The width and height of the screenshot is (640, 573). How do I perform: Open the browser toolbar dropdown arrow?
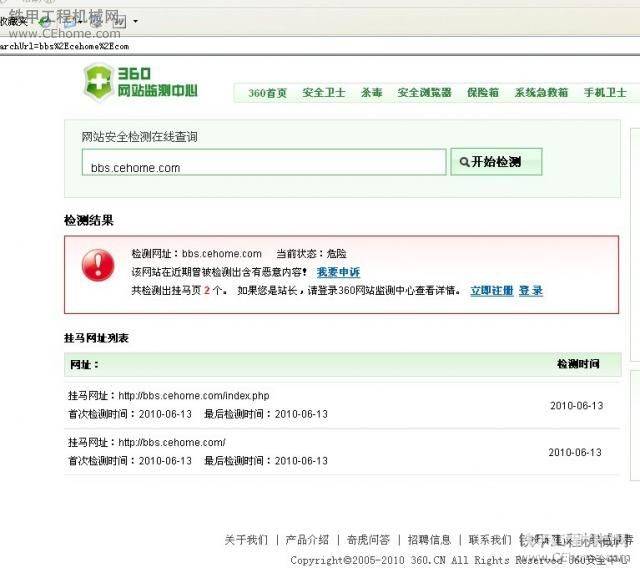(136, 21)
